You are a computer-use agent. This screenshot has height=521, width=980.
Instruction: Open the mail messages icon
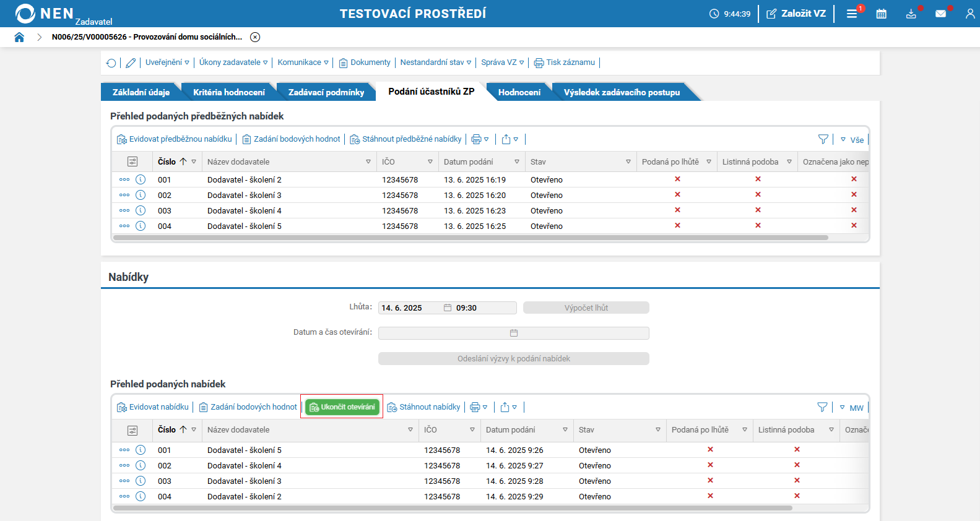pyautogui.click(x=940, y=14)
